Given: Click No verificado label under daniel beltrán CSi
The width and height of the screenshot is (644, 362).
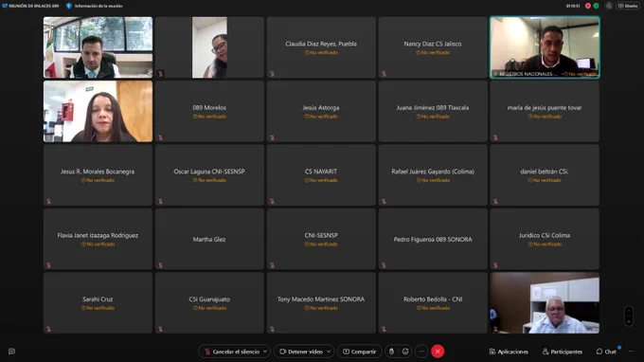Looking at the screenshot, I should tap(545, 180).
